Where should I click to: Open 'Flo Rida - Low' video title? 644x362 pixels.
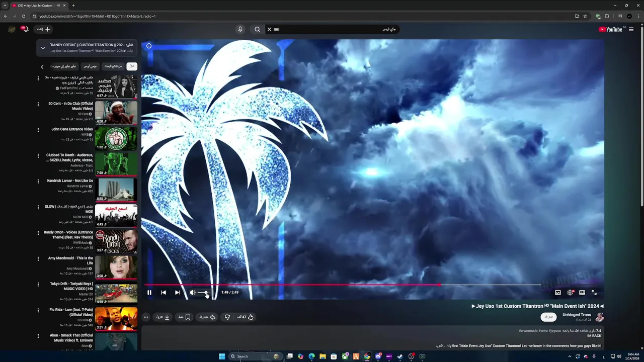[71, 312]
